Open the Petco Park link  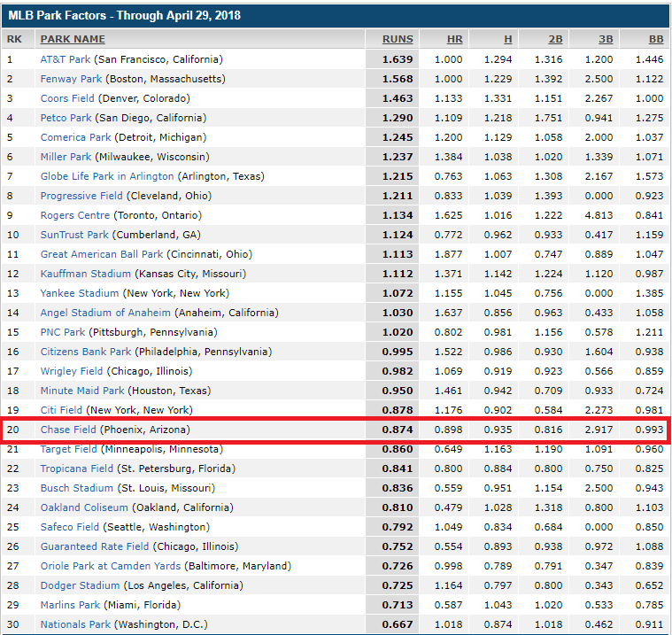[66, 118]
